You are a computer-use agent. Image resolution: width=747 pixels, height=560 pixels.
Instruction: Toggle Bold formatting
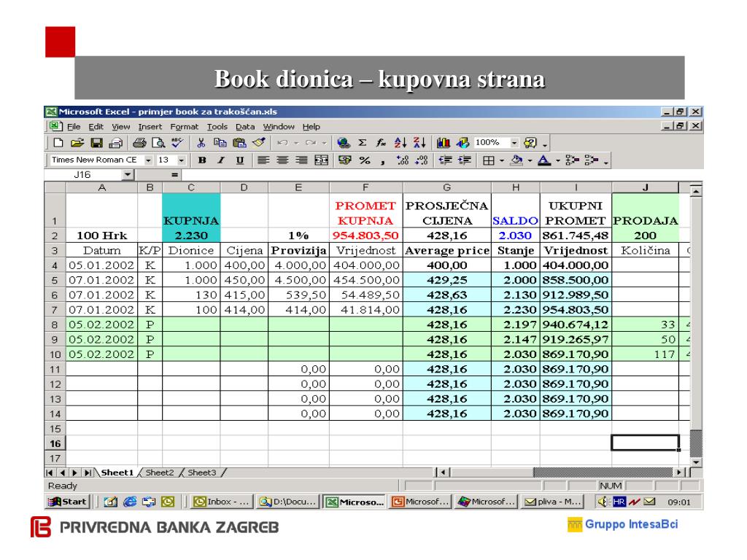pyautogui.click(x=202, y=160)
